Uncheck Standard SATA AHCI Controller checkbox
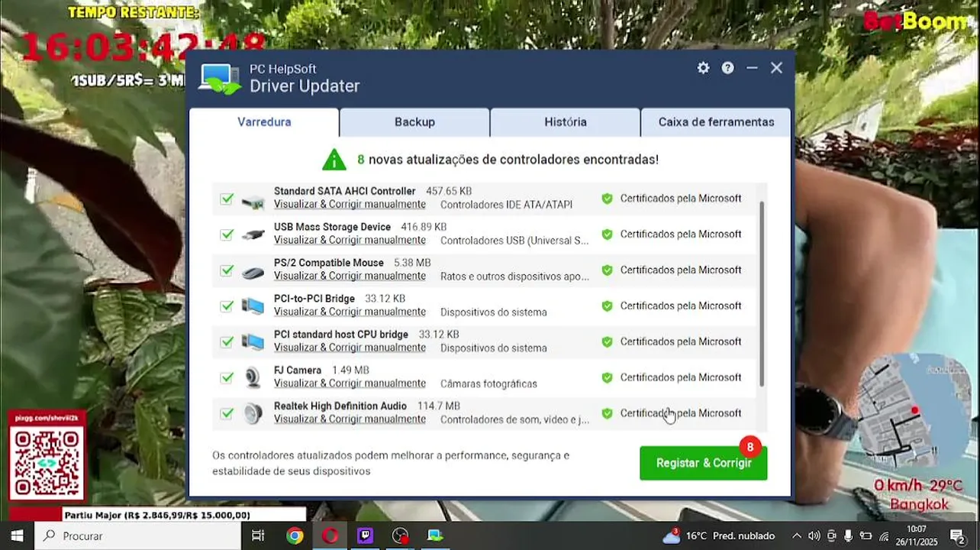Viewport: 980px width, 550px height. click(x=227, y=199)
